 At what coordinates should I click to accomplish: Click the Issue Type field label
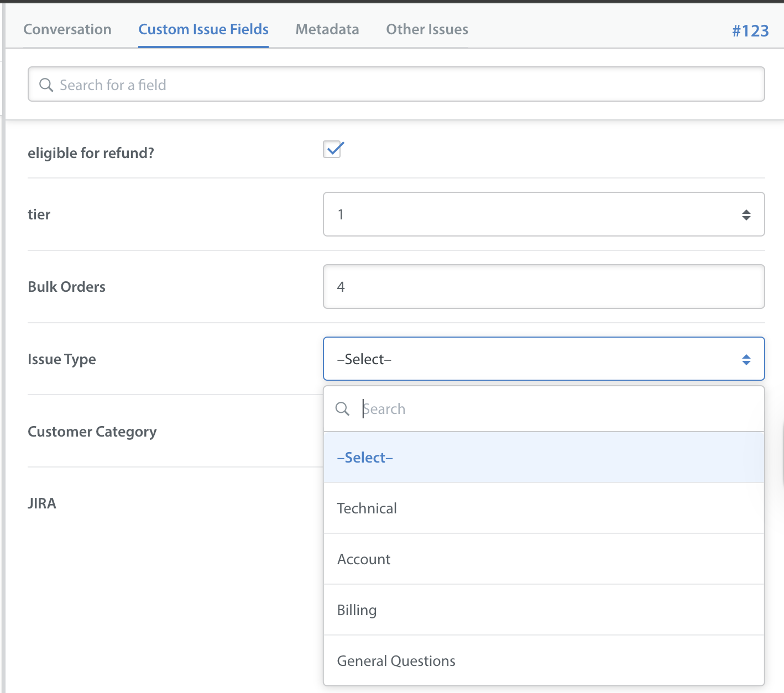point(61,360)
